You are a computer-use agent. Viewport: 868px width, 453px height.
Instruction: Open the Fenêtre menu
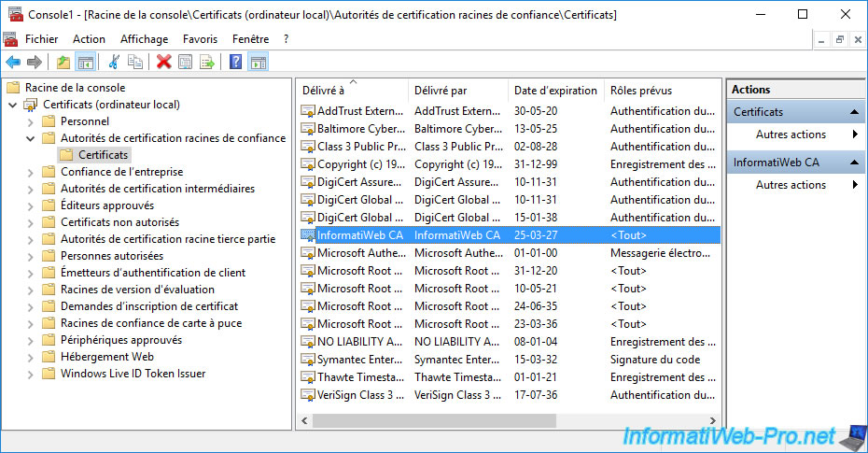click(250, 39)
